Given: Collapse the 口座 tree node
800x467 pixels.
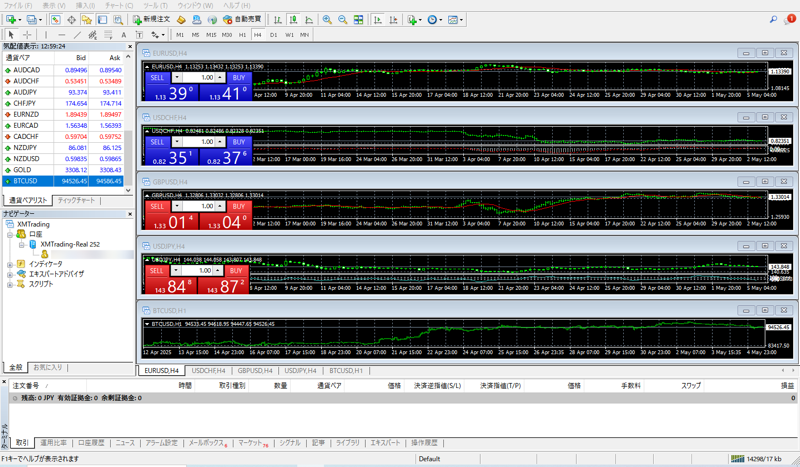Looking at the screenshot, I should (10, 234).
